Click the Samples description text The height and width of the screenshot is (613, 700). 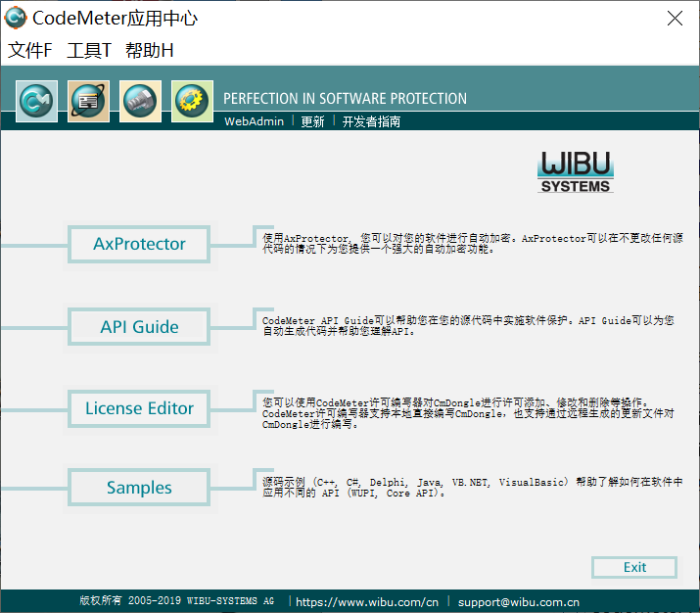[x=472, y=488]
